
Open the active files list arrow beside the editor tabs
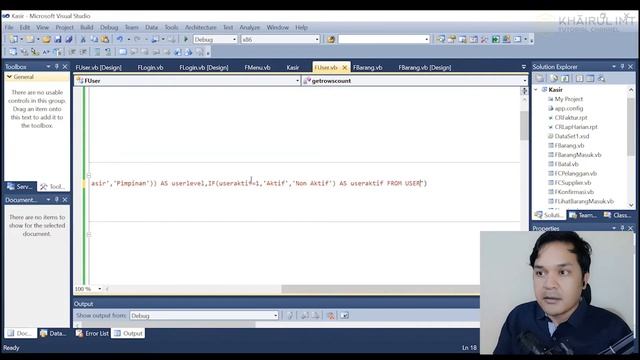coord(524,67)
